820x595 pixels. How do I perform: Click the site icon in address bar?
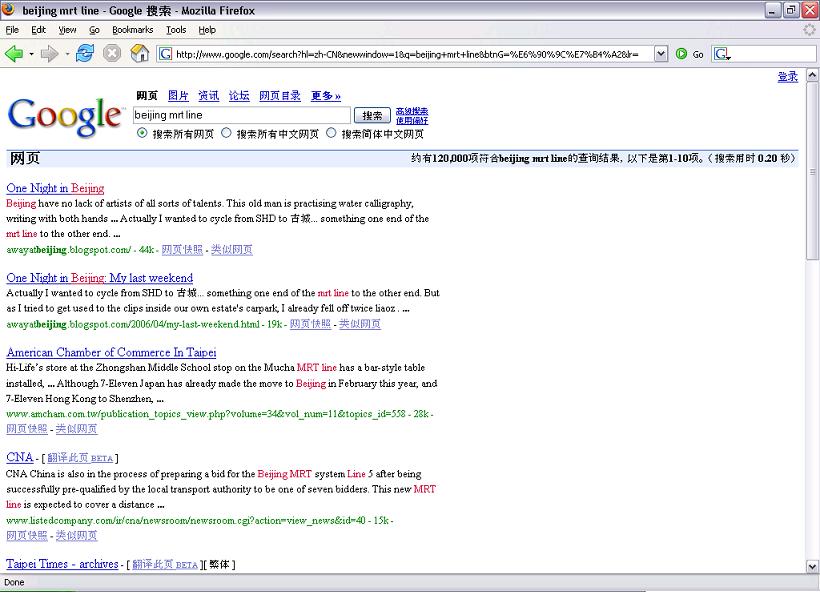pos(165,54)
